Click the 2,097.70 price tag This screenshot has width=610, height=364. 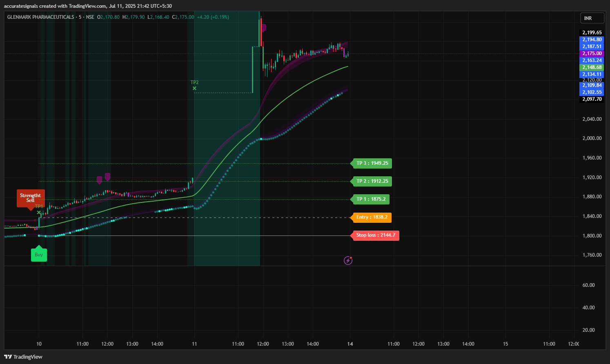tap(592, 99)
